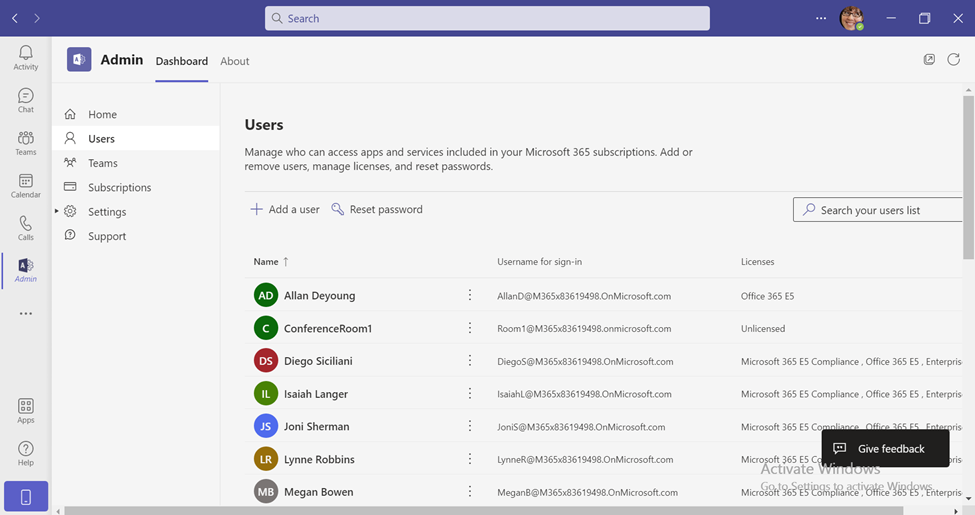Open more options for Allan Deyoung
Screen dimensions: 975x515
tap(469, 295)
